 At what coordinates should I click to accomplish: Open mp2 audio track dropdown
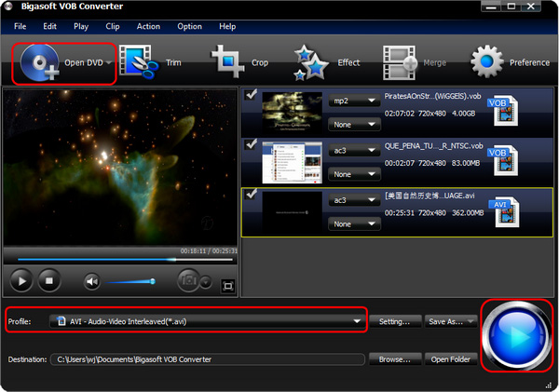(354, 101)
